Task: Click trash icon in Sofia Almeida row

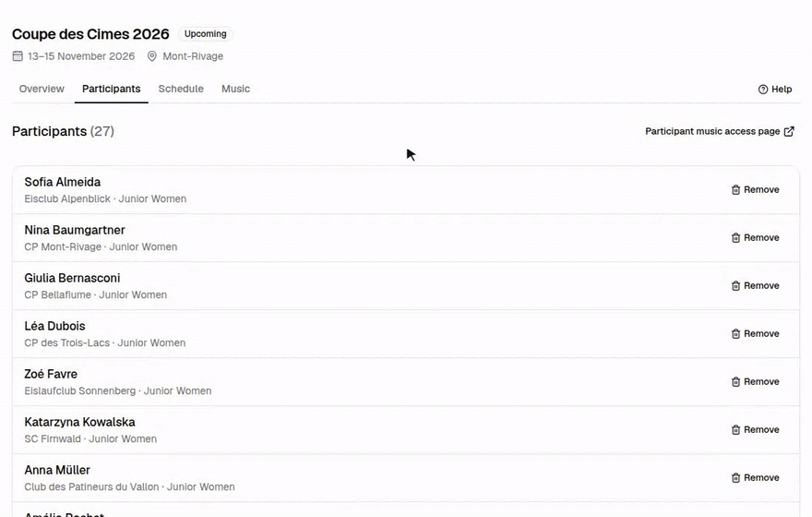Action: point(736,189)
